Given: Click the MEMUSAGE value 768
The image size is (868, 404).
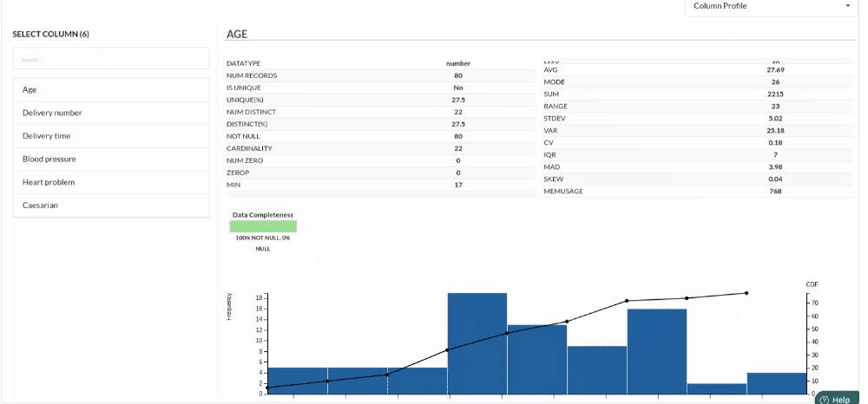Looking at the screenshot, I should (x=775, y=192).
